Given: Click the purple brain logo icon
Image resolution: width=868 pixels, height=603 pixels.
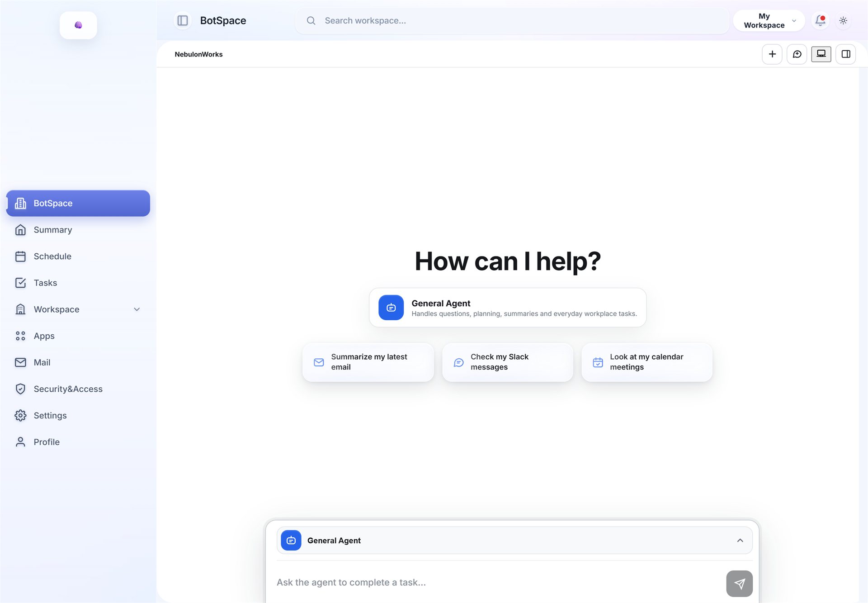Looking at the screenshot, I should 78,25.
